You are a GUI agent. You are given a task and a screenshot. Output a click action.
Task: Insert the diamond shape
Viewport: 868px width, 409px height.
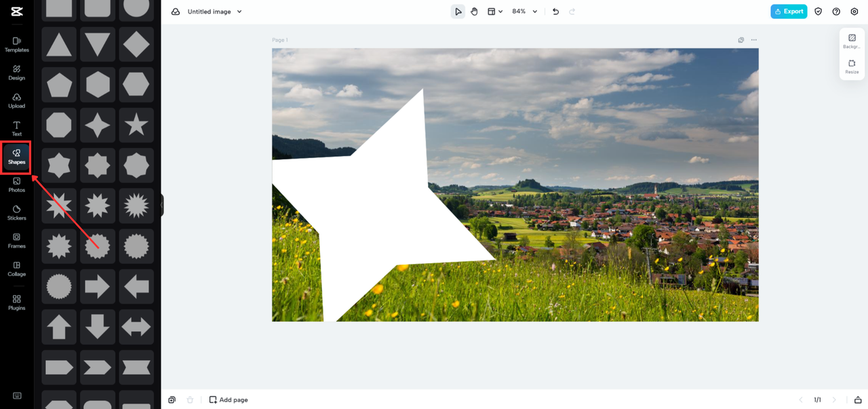click(136, 45)
